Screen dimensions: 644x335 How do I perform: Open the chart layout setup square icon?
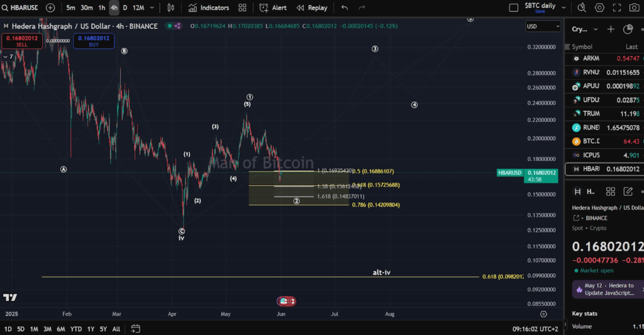[x=513, y=8]
